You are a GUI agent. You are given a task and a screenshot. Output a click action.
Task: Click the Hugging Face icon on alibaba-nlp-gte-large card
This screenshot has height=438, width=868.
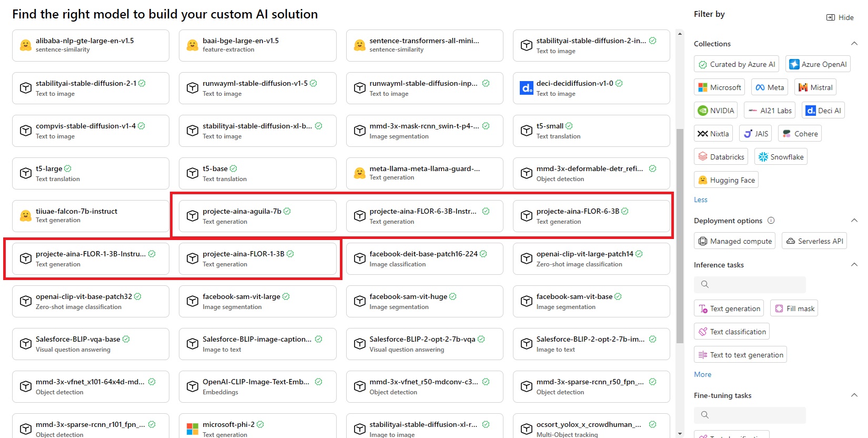click(25, 45)
